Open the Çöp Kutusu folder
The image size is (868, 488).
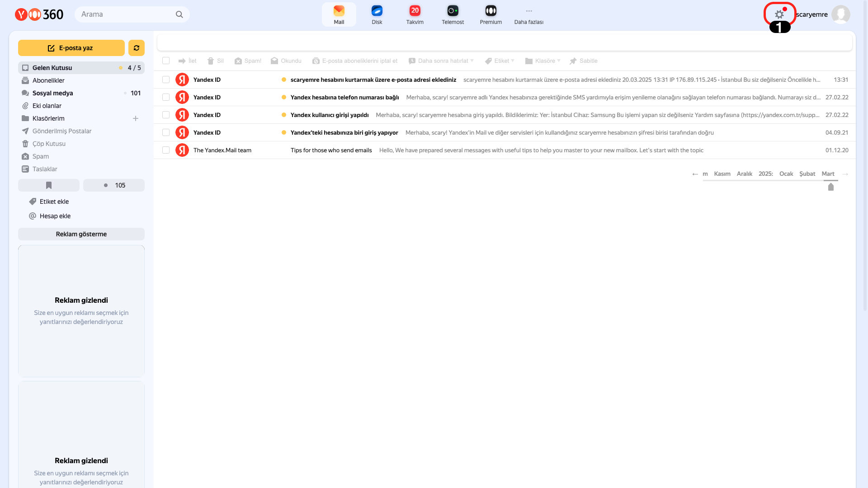pyautogui.click(x=81, y=144)
